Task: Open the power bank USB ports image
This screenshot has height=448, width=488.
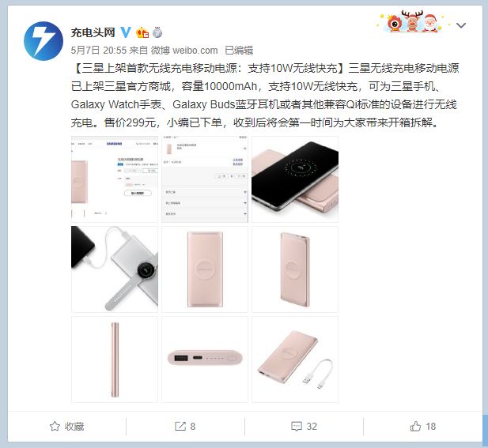Action: 205,360
